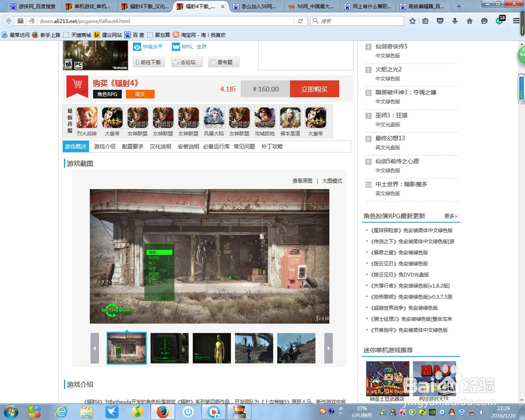
Task: Click the large gas station screenshot
Action: 209,256
